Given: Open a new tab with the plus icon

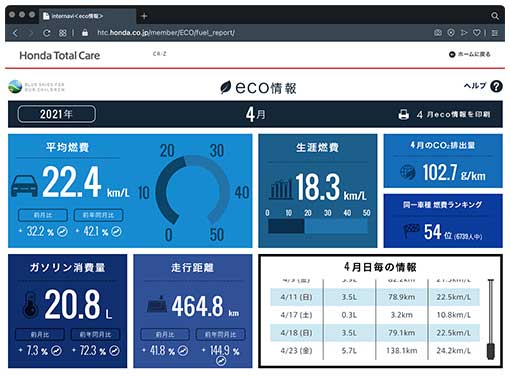Looking at the screenshot, I should pos(144,16).
